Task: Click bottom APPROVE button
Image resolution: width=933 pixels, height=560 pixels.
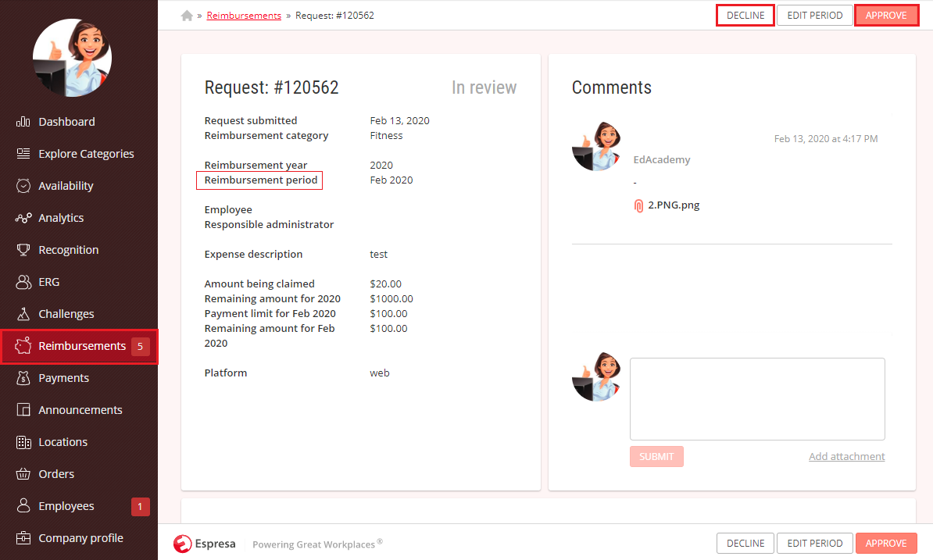Action: point(886,544)
